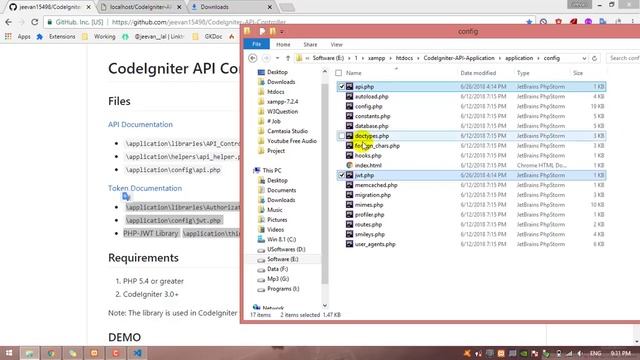Select the user_agents.php file
Viewport: 640px width, 360px height.
tap(375, 244)
